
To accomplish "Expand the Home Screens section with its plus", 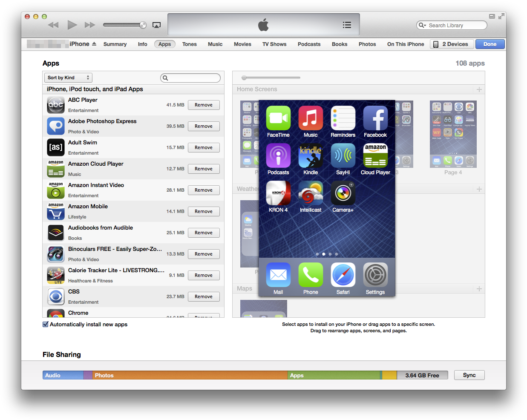I will 479,89.
